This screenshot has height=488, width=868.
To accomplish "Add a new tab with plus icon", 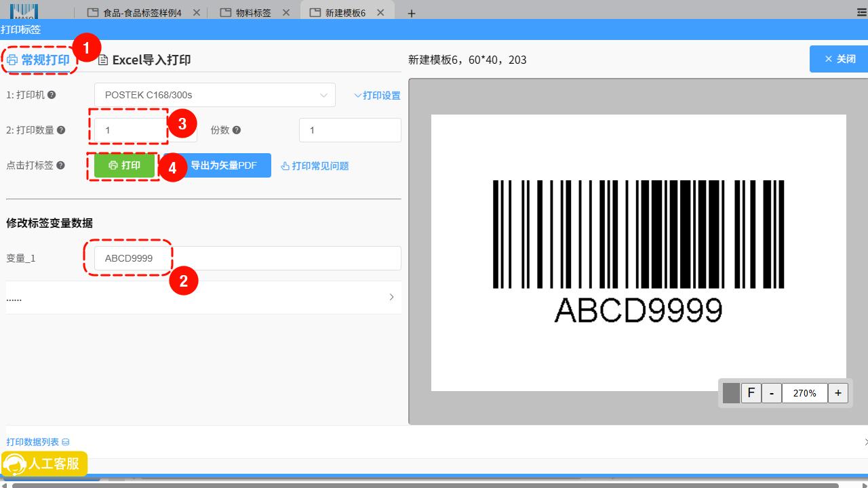I will (412, 13).
